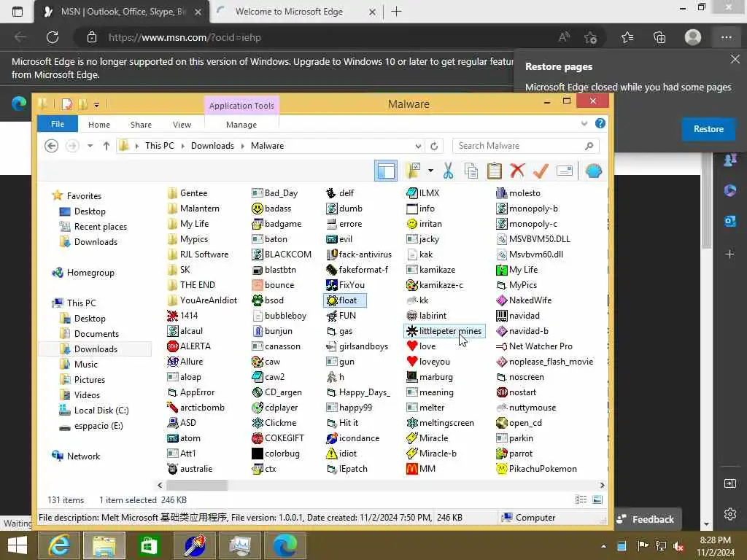Select the idiot warning icon file
This screenshot has width=747, height=560.
[x=341, y=454]
